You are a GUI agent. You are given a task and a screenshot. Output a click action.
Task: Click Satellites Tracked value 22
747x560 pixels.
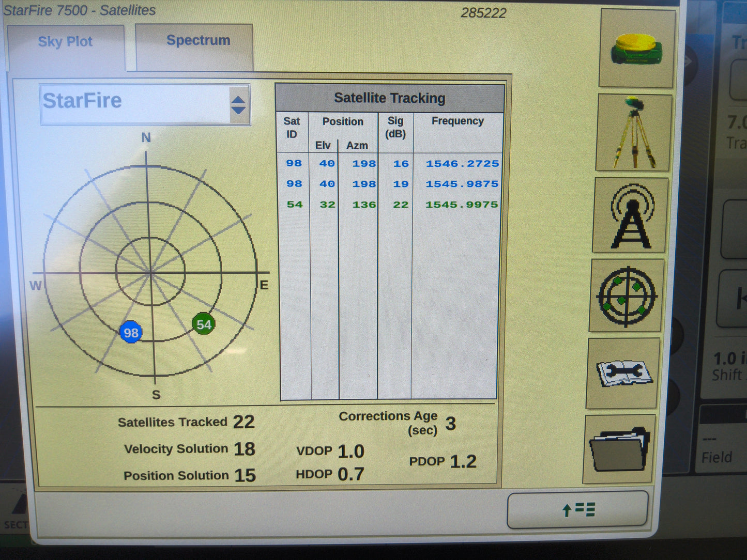[243, 422]
